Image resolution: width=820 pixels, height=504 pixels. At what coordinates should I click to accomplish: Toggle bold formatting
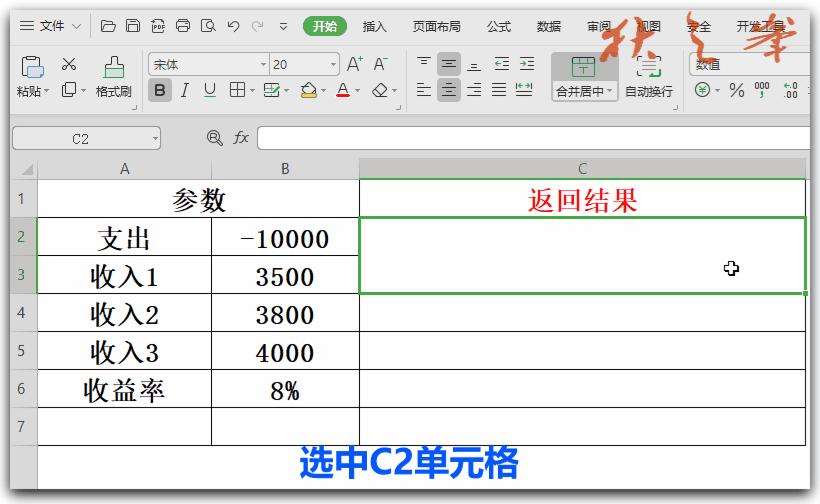tap(160, 90)
